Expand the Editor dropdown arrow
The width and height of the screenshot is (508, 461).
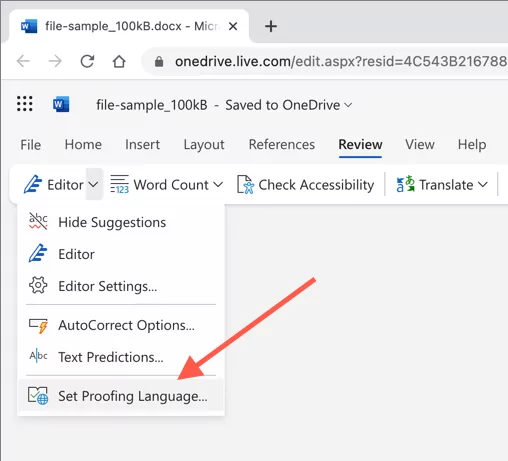click(x=94, y=184)
